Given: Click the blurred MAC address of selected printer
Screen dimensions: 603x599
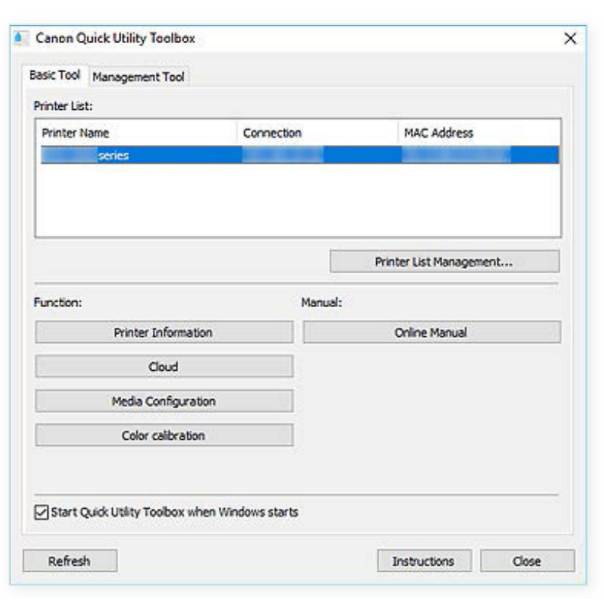Looking at the screenshot, I should point(455,155).
